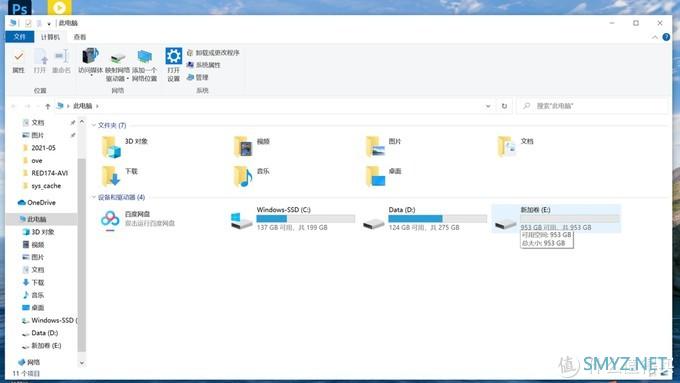Collapse the 文件夹 (7) group
Viewport: 680px width, 383px height.
point(93,125)
